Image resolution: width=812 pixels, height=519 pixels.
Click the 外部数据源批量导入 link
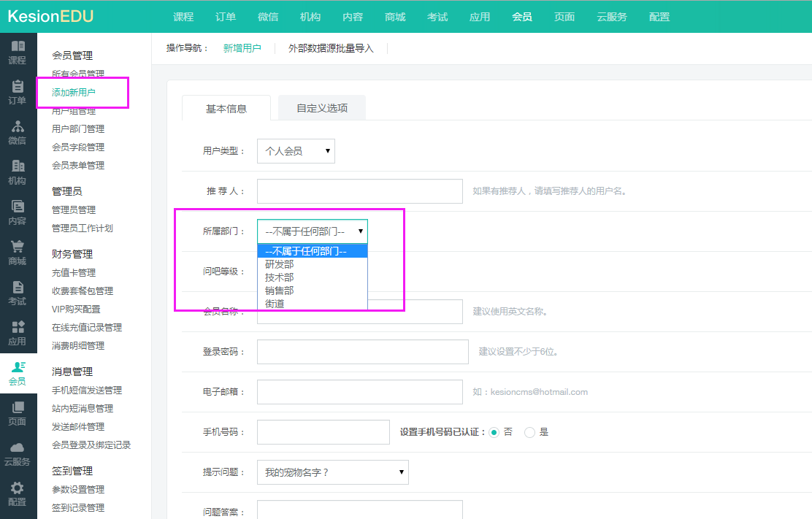click(x=331, y=48)
